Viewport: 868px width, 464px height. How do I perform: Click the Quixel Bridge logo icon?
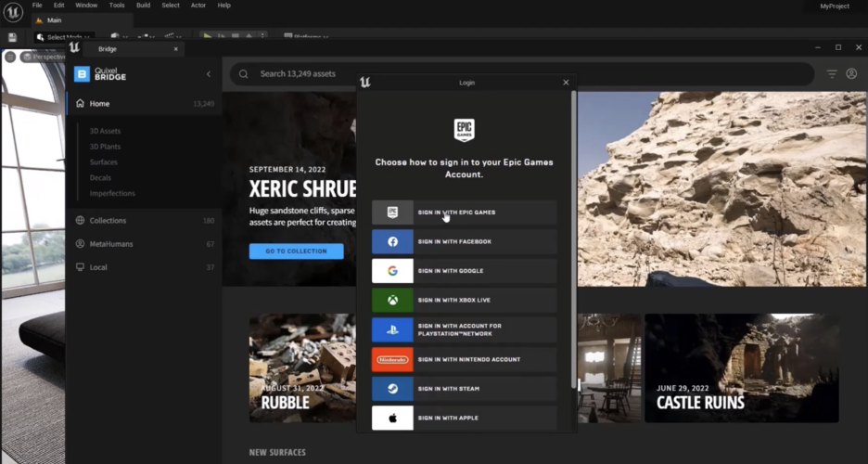(82, 73)
